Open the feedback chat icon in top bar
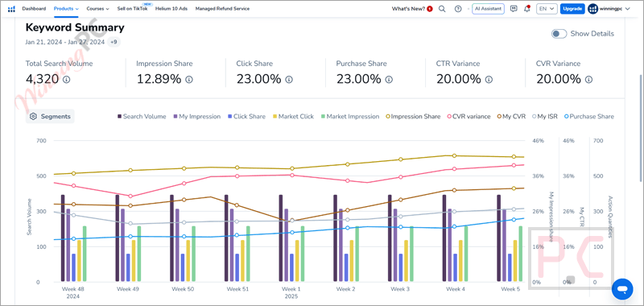 pyautogui.click(x=514, y=9)
